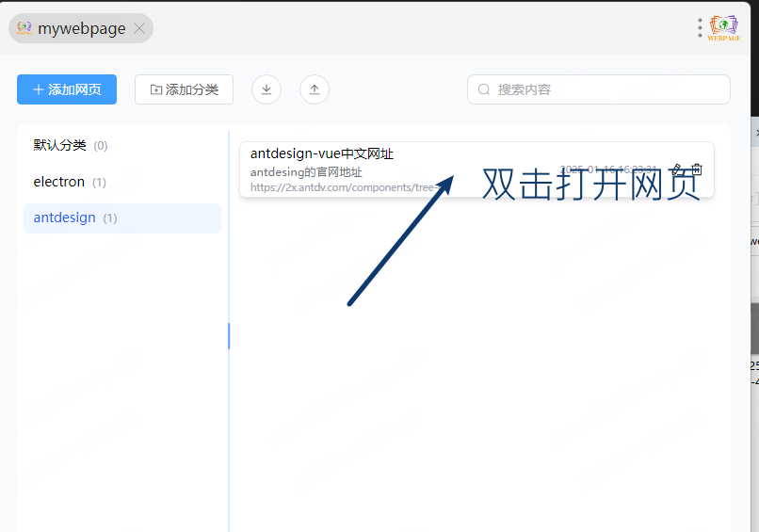
Task: Click the (0) count beside 默认分类
Action: [101, 146]
